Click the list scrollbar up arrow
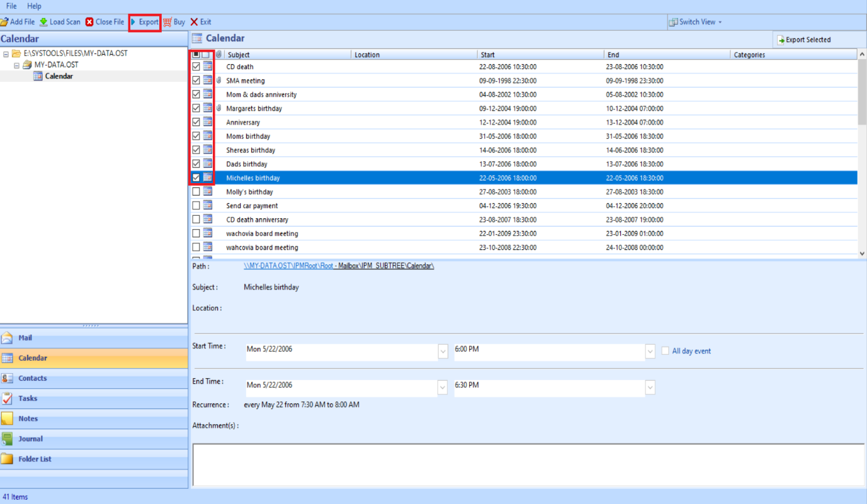 pyautogui.click(x=862, y=55)
